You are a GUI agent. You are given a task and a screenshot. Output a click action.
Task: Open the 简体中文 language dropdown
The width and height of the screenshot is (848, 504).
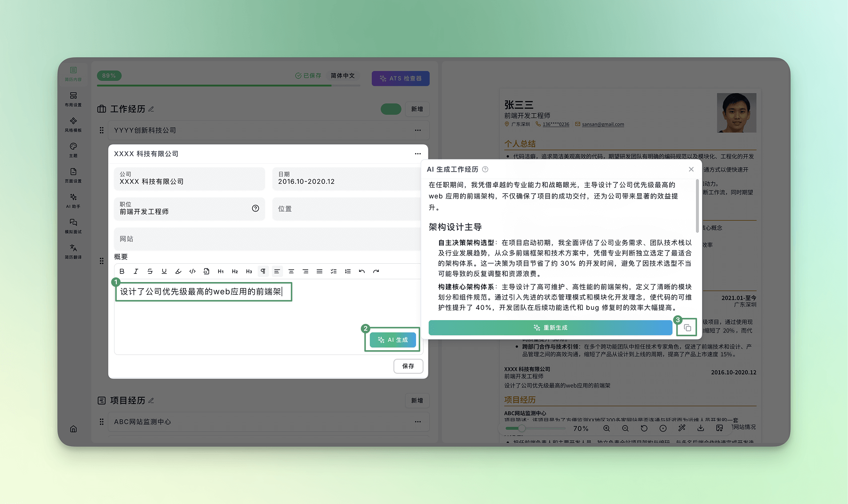(343, 76)
